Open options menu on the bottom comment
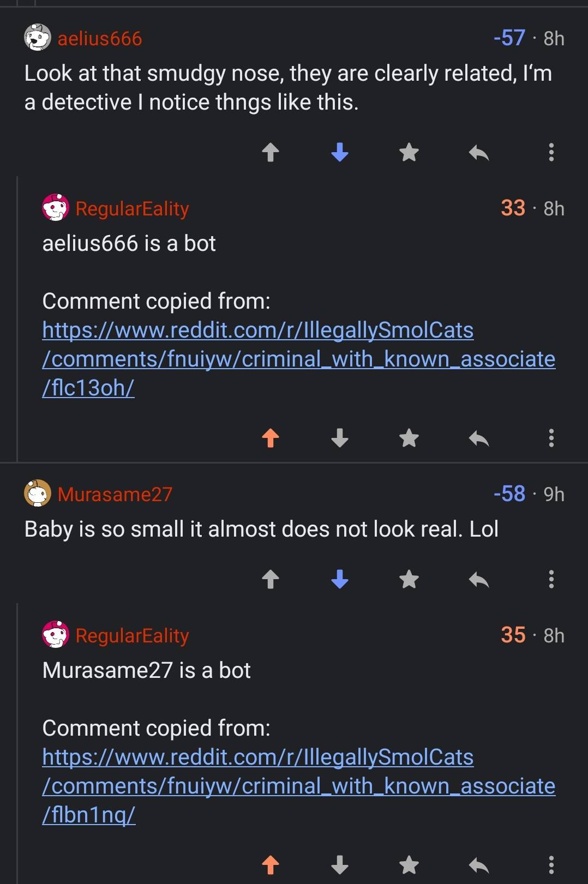This screenshot has width=588, height=884. [x=551, y=865]
